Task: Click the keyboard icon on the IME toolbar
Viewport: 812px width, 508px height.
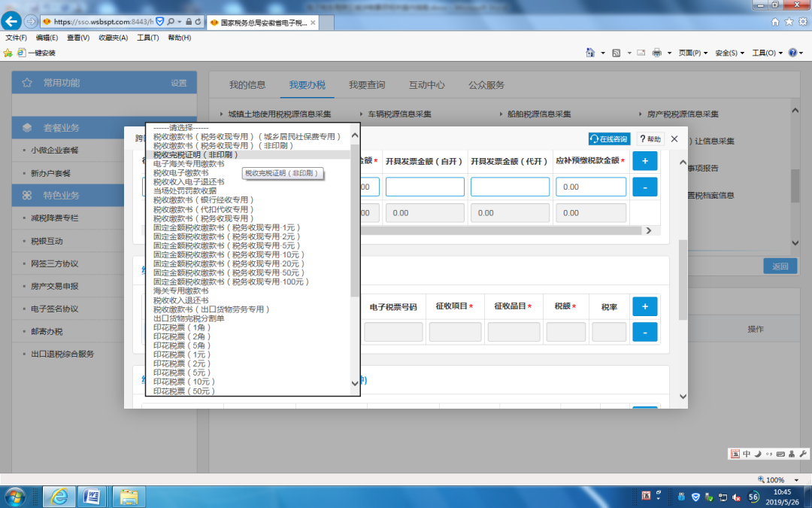Action: [780, 454]
